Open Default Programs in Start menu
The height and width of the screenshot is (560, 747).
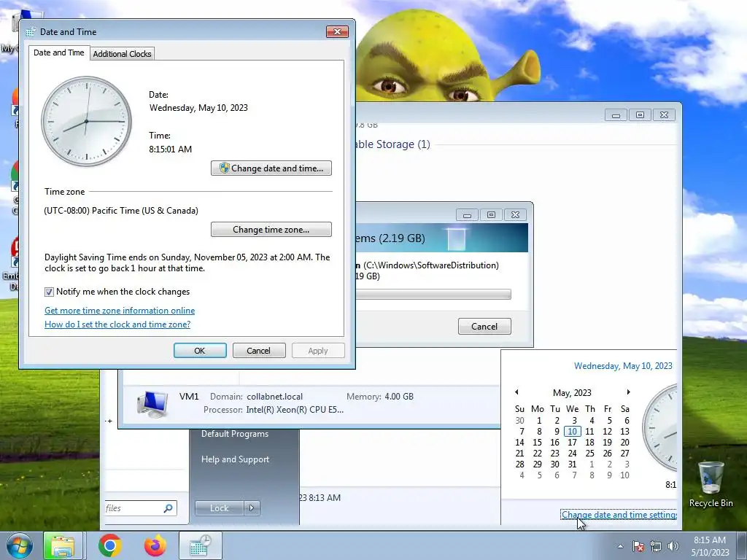point(235,434)
